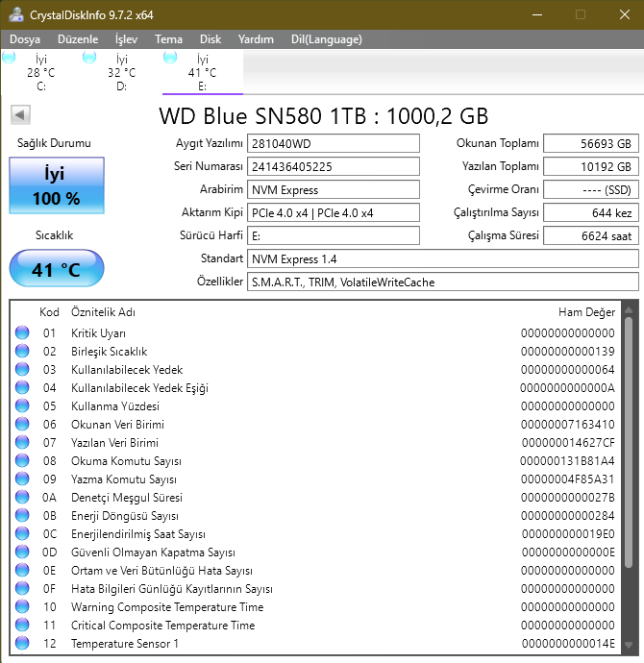The height and width of the screenshot is (663, 644).
Task: Click the Çalışma Süresi value 6624 saat
Action: [591, 235]
